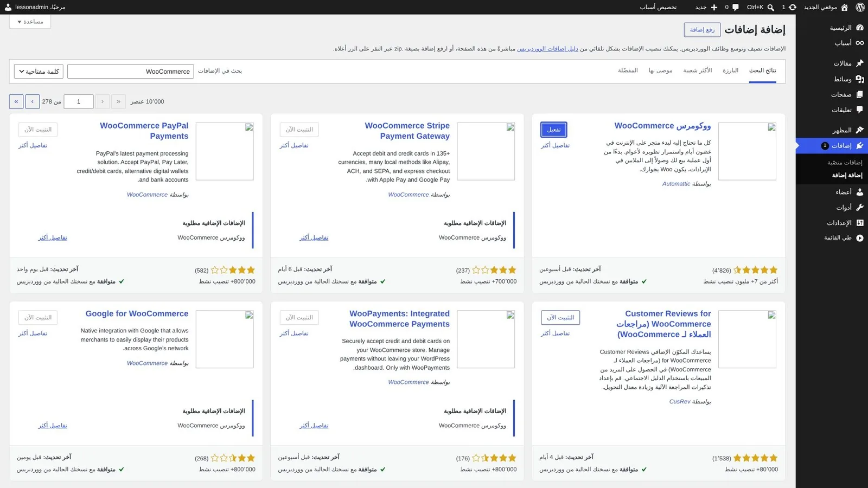Click the WooCommerce plugin thumbnail image
This screenshot has height=488, width=868.
click(x=747, y=151)
